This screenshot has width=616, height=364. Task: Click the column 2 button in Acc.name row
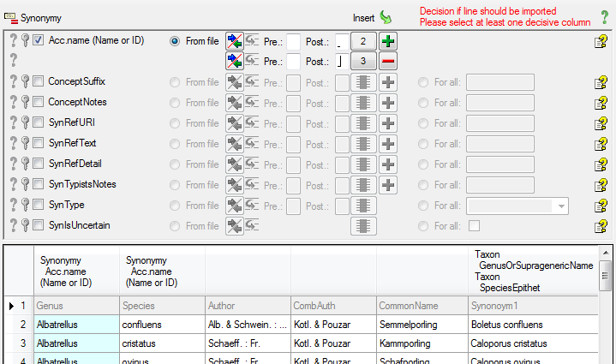(363, 40)
